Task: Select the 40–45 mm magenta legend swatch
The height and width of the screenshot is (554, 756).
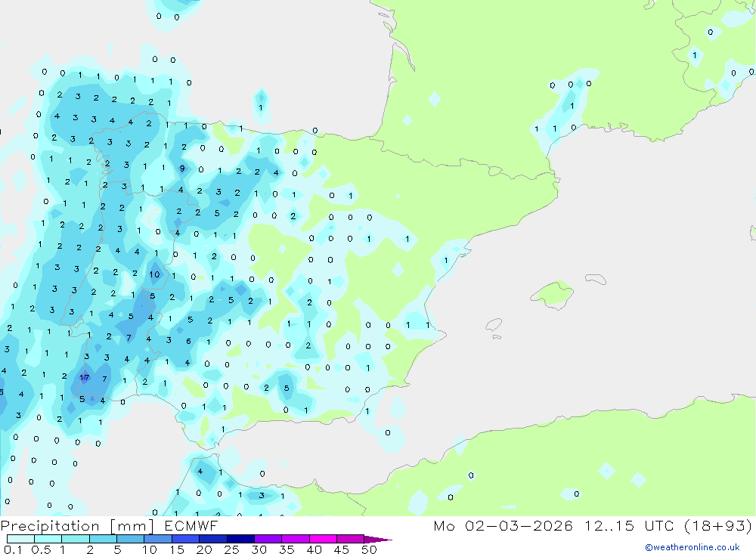Action: click(323, 539)
